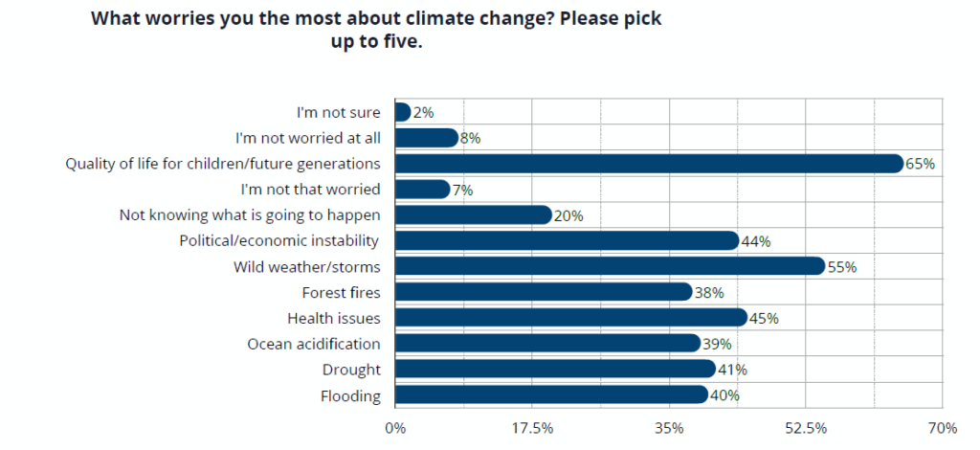Viewport: 980px width, 450px height.
Task: Select the 55% data label
Action: point(841,266)
